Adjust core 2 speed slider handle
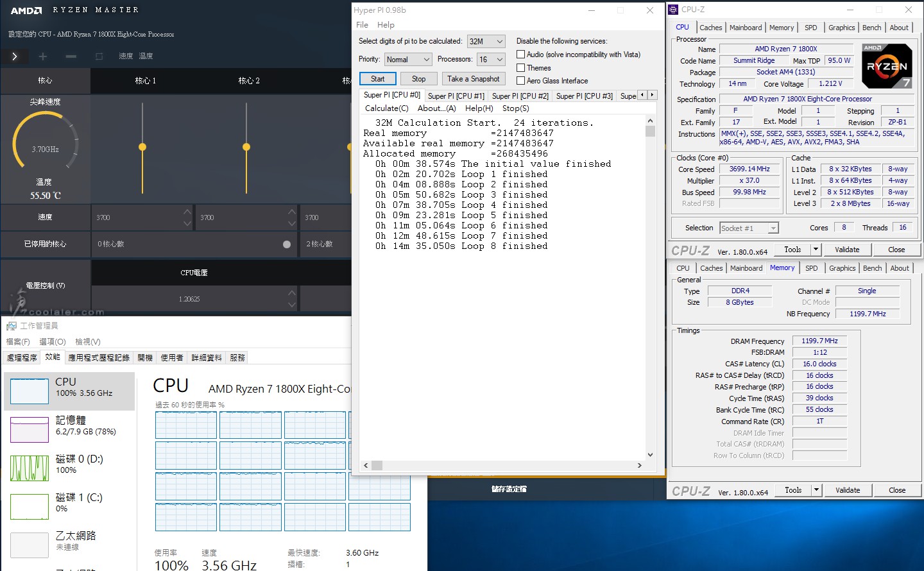Viewport: 924px width, 571px height. [x=246, y=147]
